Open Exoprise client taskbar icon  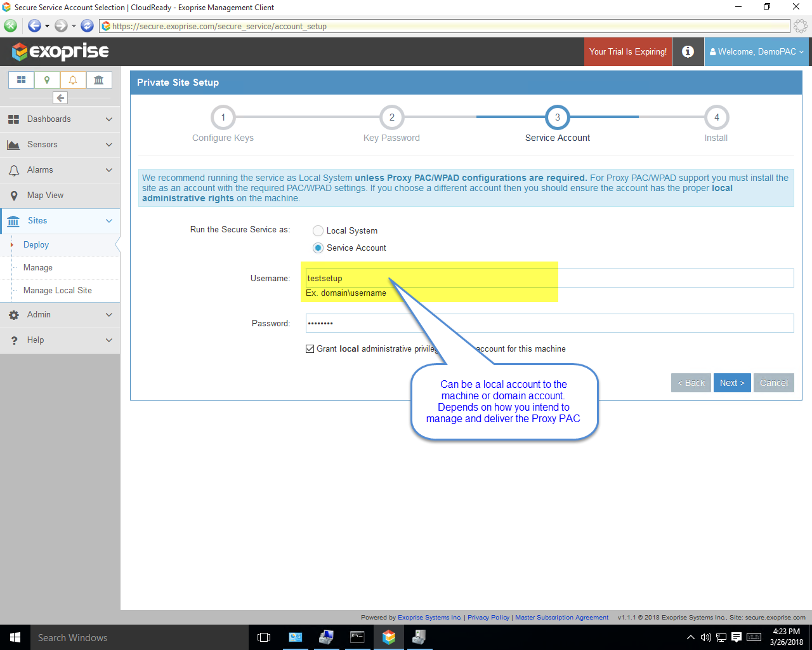coord(389,637)
